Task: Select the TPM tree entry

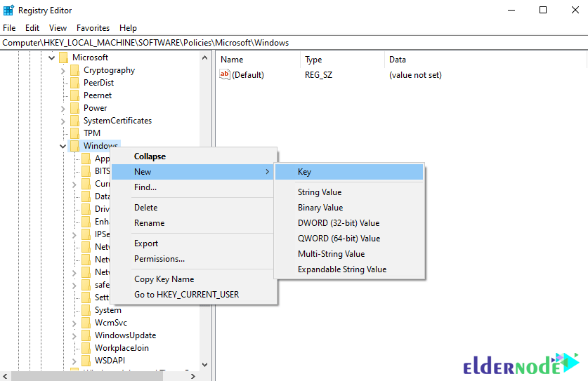Action: coord(92,133)
